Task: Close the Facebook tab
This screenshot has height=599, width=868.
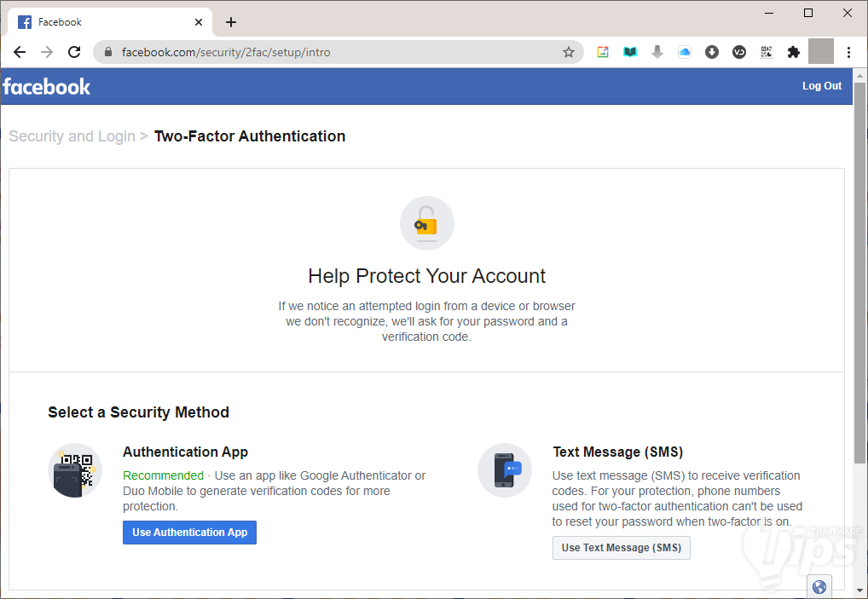Action: (200, 22)
